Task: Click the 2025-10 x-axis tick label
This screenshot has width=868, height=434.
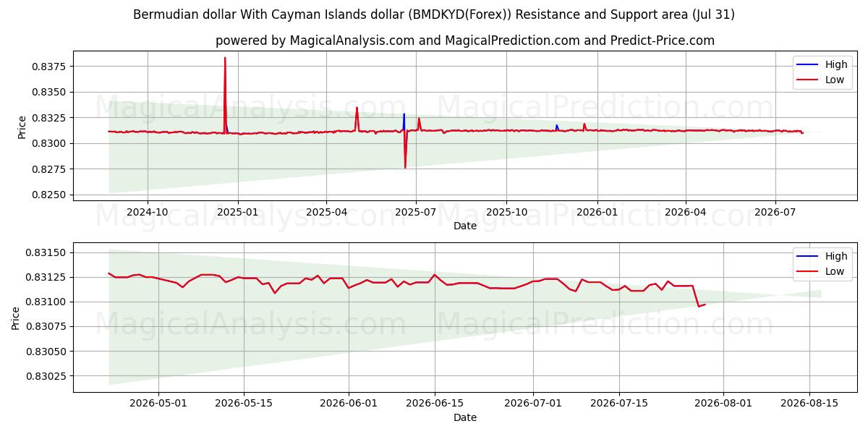Action: [x=506, y=212]
